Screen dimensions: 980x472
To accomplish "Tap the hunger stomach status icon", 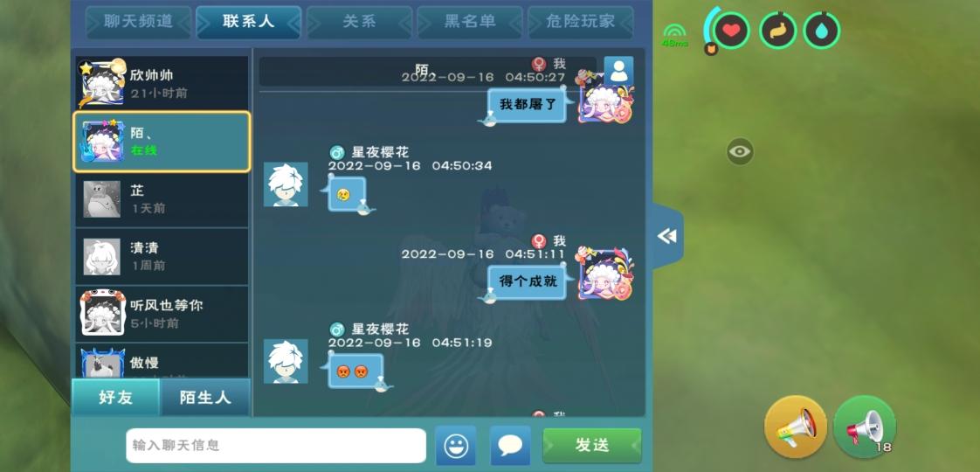I will pos(777,30).
